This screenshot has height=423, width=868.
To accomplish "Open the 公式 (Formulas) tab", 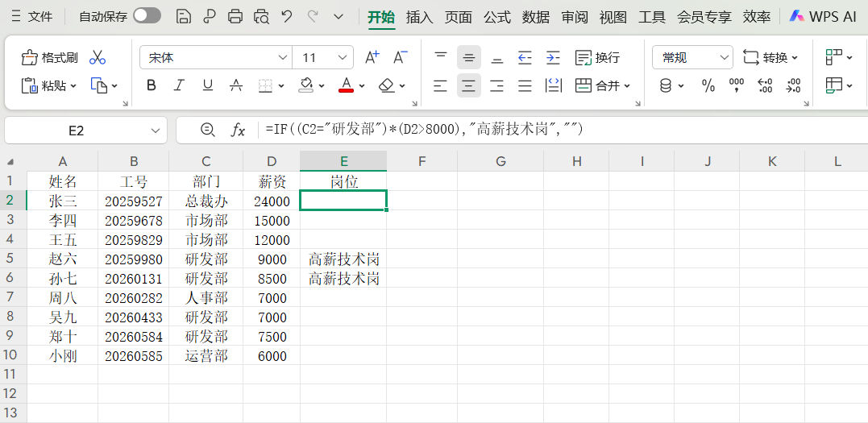I will coord(497,17).
